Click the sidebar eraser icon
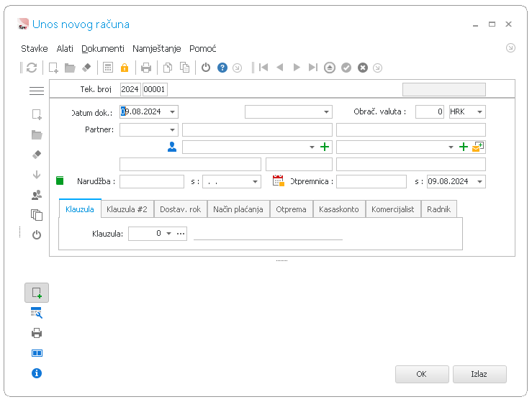Image resolution: width=532 pixels, height=402 pixels. [x=37, y=155]
